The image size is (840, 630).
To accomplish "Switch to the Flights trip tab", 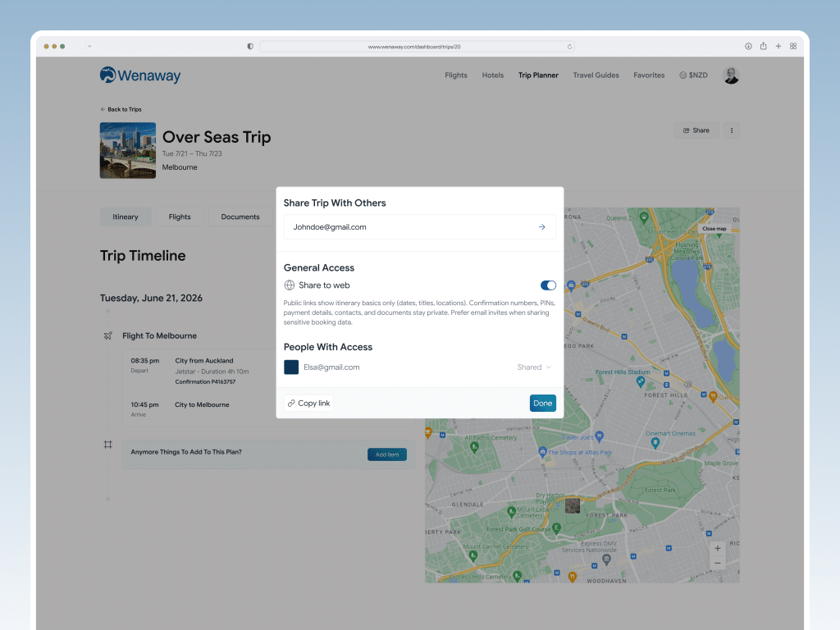I will click(x=180, y=217).
